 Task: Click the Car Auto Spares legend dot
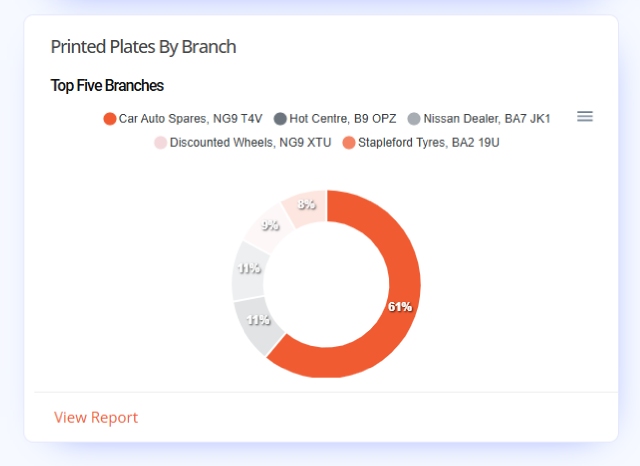tap(110, 119)
